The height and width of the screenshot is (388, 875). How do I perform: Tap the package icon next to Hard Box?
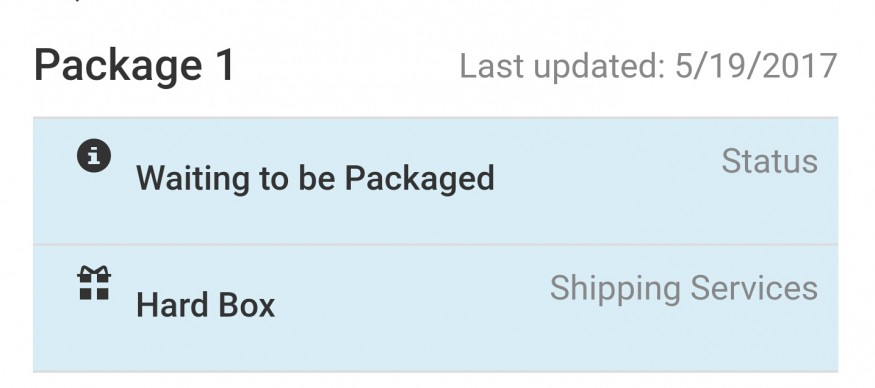click(94, 283)
